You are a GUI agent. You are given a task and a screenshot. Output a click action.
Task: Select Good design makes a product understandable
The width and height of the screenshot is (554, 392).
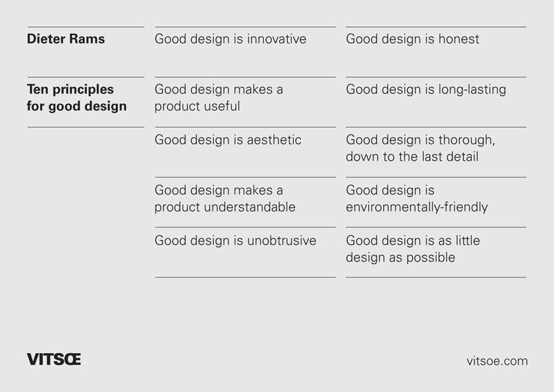[x=225, y=198]
